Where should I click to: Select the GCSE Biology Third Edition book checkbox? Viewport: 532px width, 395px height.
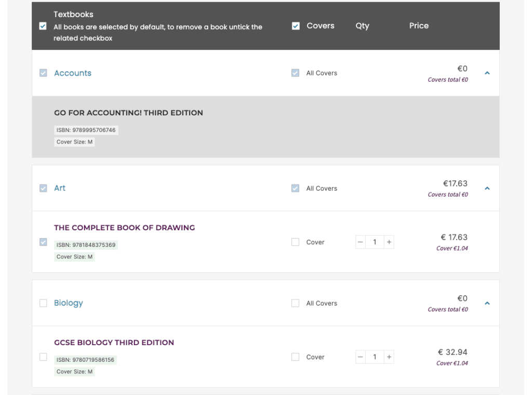pos(43,357)
